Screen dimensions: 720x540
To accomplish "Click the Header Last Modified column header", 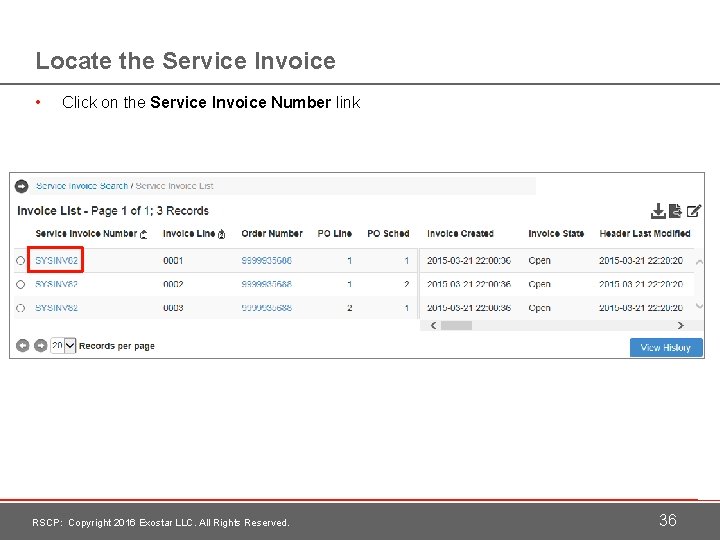I will coord(645,234).
